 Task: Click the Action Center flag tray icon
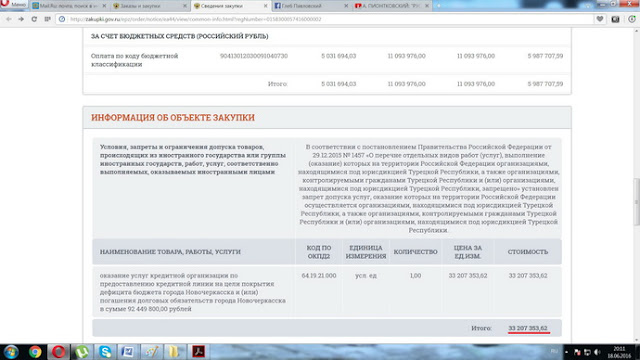click(577, 352)
